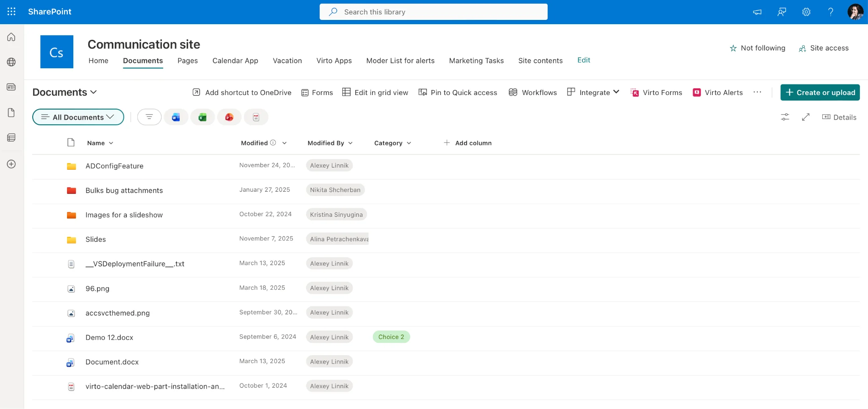Filter by PDF files icon
868x409 pixels.
256,117
